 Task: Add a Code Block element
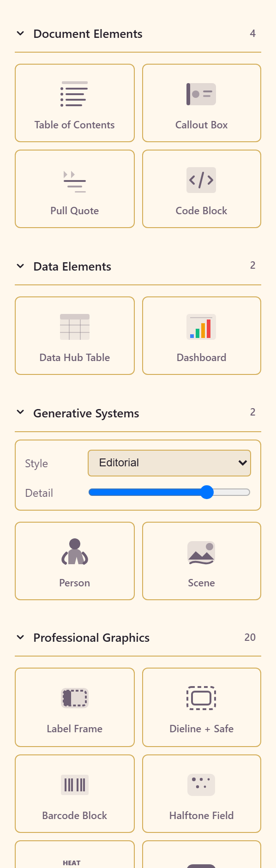click(x=202, y=189)
